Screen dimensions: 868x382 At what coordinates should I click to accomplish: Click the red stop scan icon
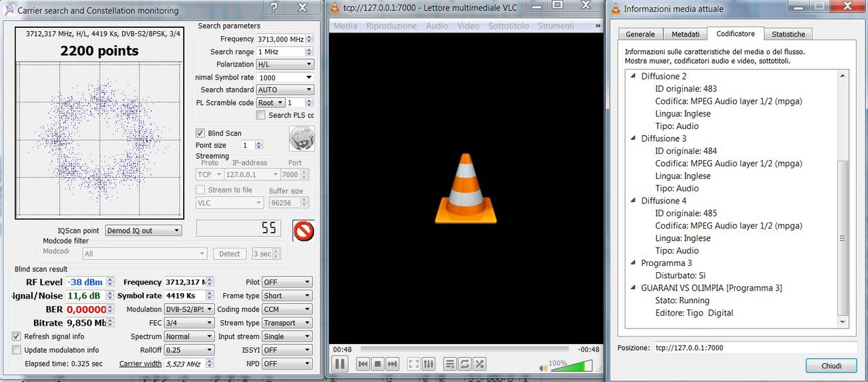303,231
